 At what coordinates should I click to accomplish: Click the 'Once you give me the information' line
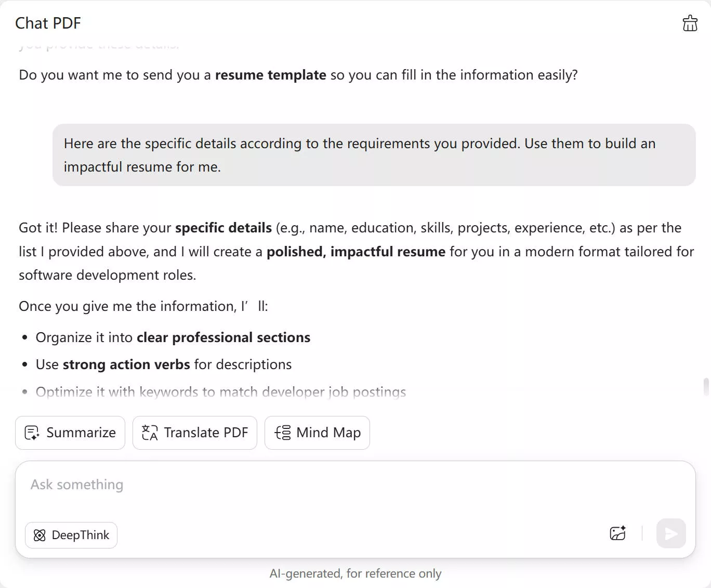[143, 306]
